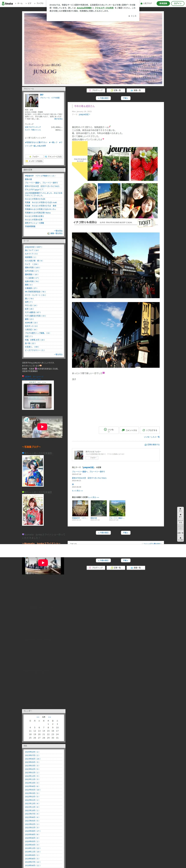Click the いいね smiley button
The height and width of the screenshot is (868, 186).
(x=108, y=430)
